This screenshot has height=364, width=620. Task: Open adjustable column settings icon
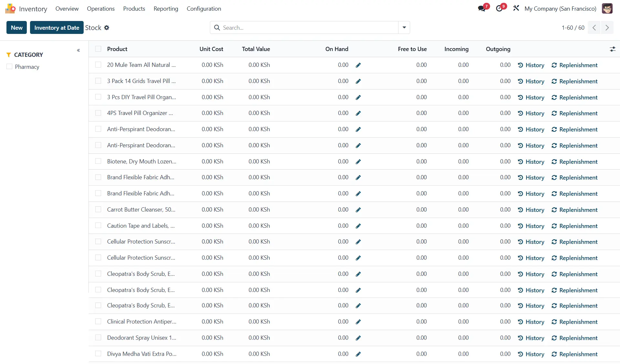coord(612,49)
